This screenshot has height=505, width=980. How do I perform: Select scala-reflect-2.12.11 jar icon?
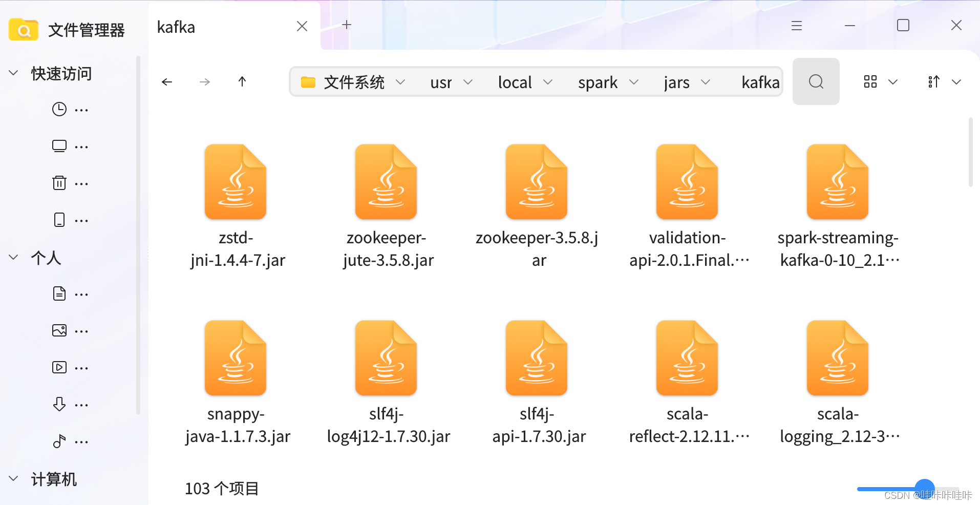687,358
